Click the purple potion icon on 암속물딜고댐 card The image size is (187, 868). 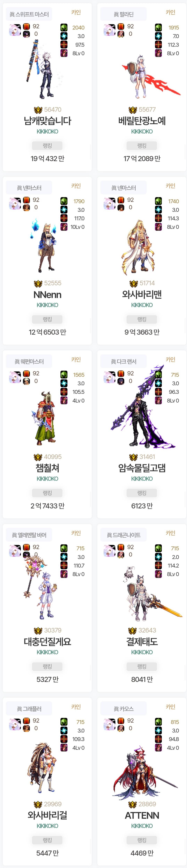click(x=158, y=400)
